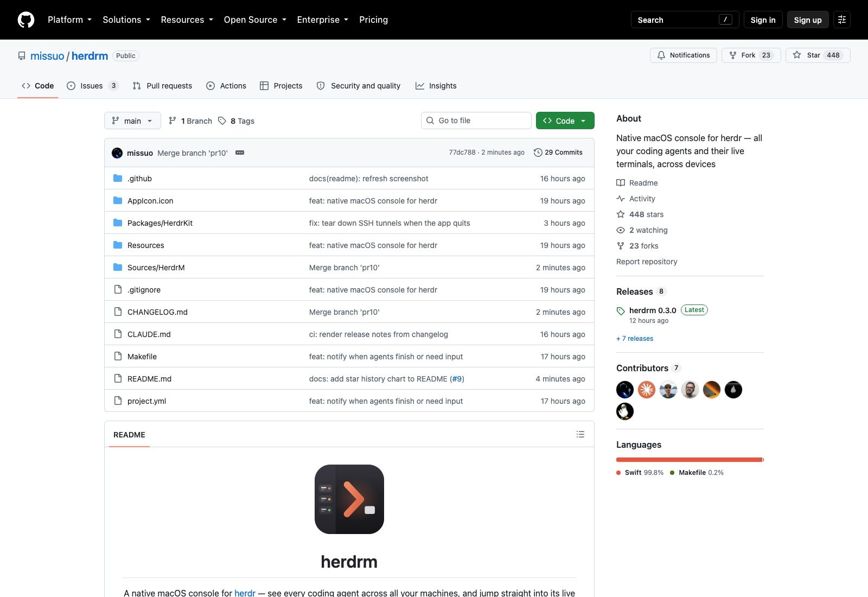The image size is (868, 597).
Task: Open the CLAUDE.md file
Action: pyautogui.click(x=149, y=334)
